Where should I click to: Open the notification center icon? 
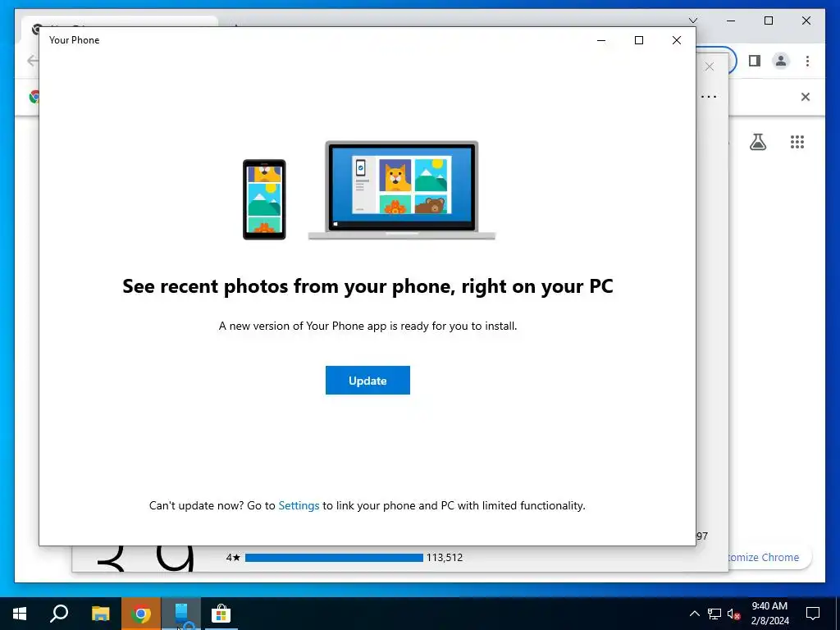point(813,614)
